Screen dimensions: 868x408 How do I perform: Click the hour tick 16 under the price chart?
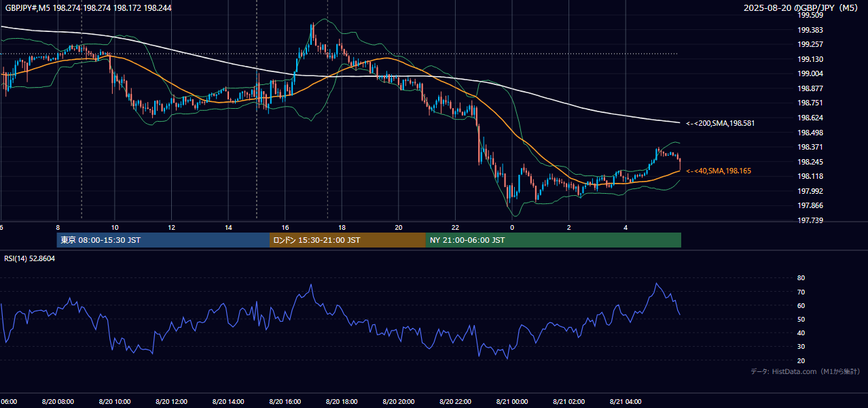285,227
